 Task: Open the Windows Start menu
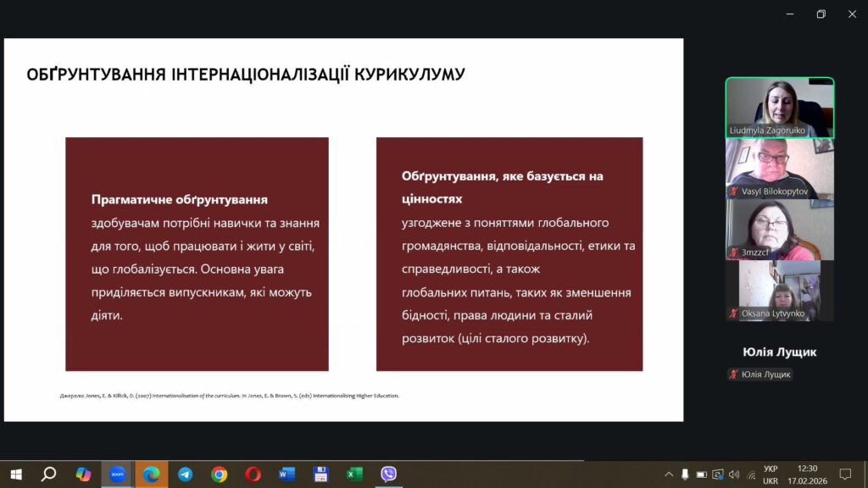click(x=15, y=474)
